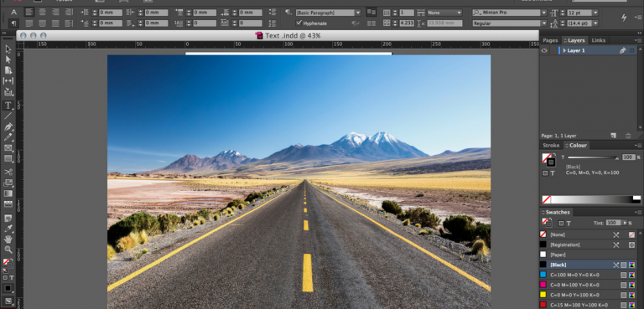The image size is (644, 309).
Task: Open the Minion Pro font dropdown
Action: [x=509, y=13]
